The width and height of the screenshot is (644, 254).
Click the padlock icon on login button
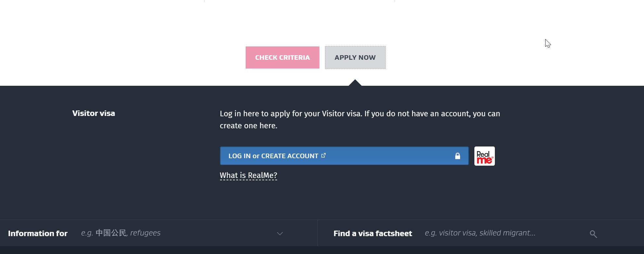[x=457, y=156]
